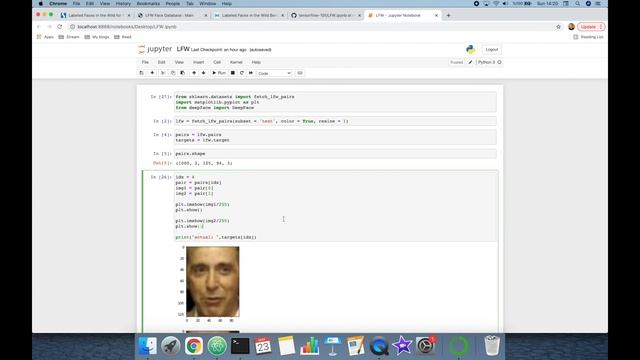Switch to the tensorflow GitHub tab
The image size is (640, 360).
(x=325, y=15)
